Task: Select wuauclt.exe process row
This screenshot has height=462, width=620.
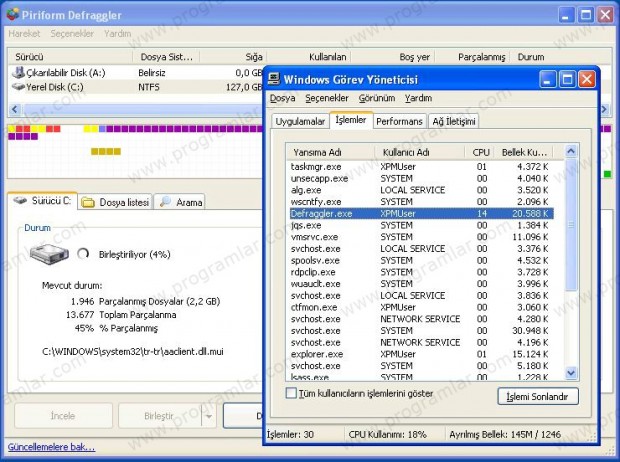Action: pos(421,284)
